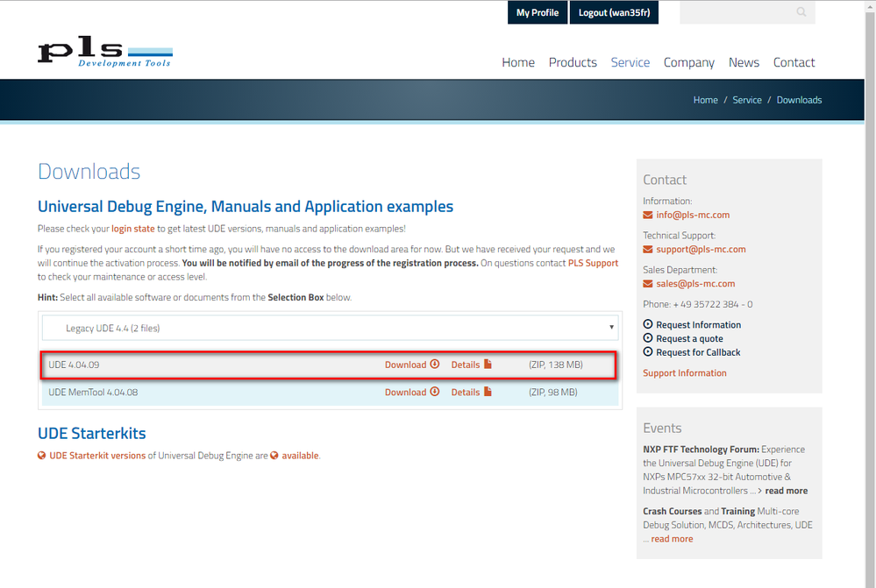Image resolution: width=876 pixels, height=588 pixels.
Task: Click arrow icon beside Request for Callback
Action: tap(647, 351)
